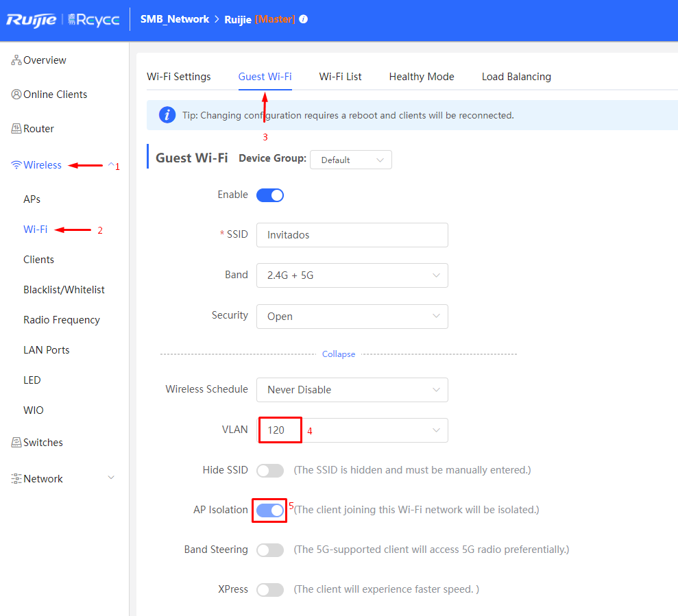Click the Online Clients person icon
The width and height of the screenshot is (678, 616).
[16, 95]
